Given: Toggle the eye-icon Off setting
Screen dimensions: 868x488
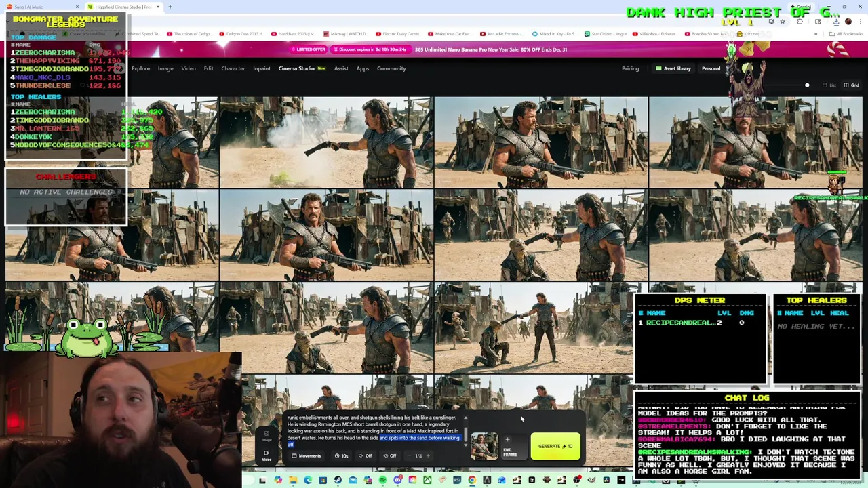Looking at the screenshot, I should (x=389, y=455).
